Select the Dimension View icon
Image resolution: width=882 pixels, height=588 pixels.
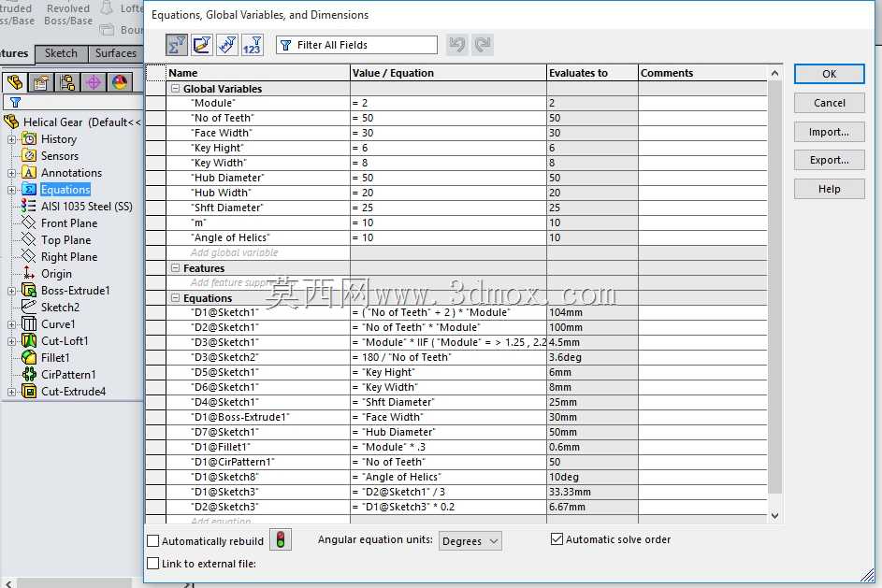pos(227,45)
